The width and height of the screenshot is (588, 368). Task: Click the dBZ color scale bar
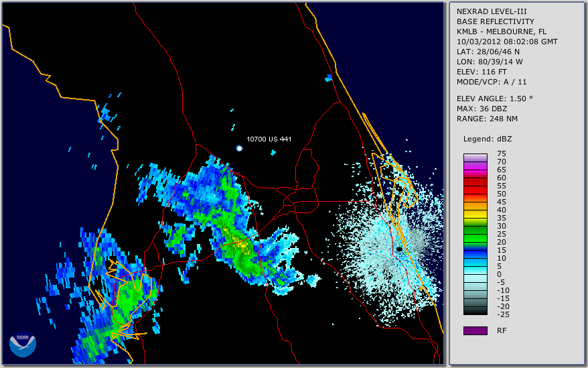[x=475, y=235]
